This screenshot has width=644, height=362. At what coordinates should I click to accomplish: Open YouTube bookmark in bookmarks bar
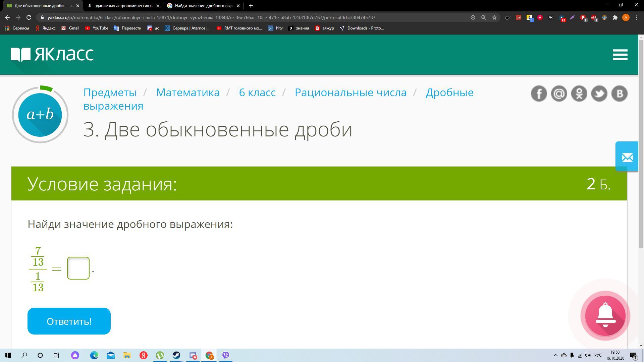[x=97, y=28]
